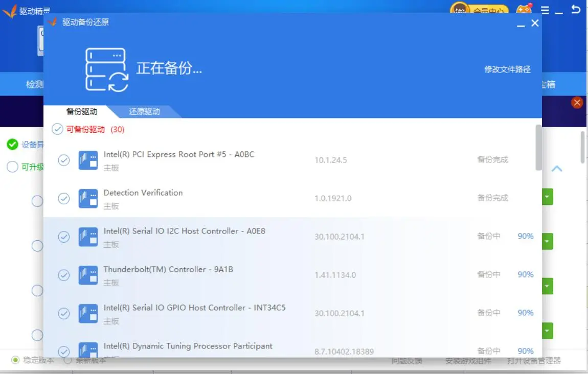
Task: Open green dropdown arrow beside Thunderbolt row
Action: [x=547, y=286]
